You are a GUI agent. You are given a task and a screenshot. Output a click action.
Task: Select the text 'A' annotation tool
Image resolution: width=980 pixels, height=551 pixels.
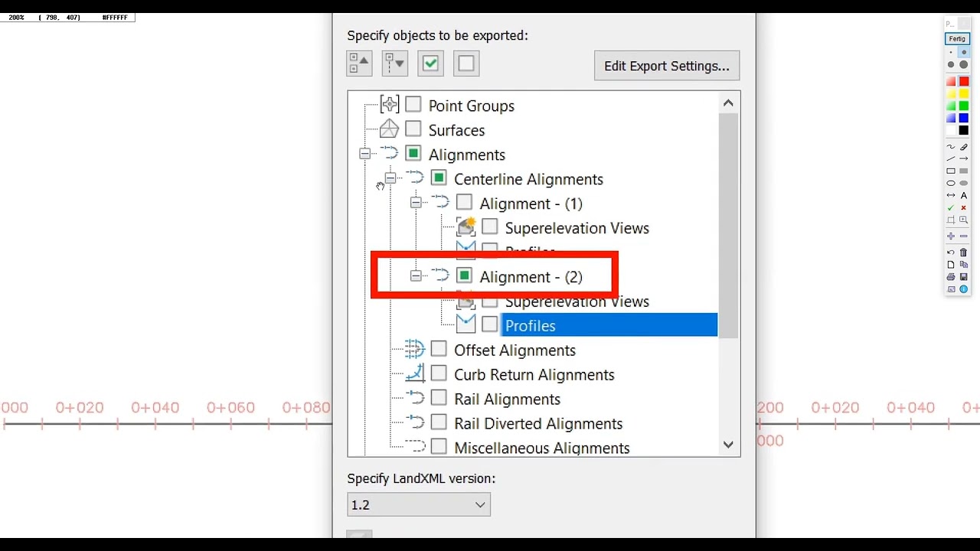pyautogui.click(x=964, y=195)
